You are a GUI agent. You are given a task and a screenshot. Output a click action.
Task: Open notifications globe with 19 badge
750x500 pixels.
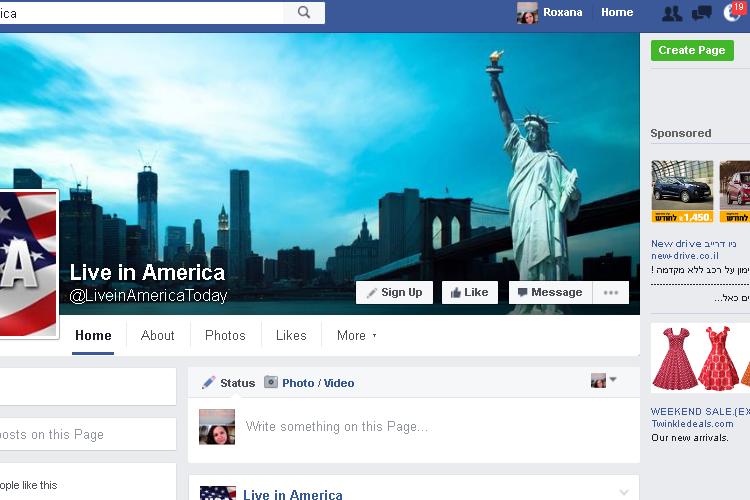tap(733, 12)
